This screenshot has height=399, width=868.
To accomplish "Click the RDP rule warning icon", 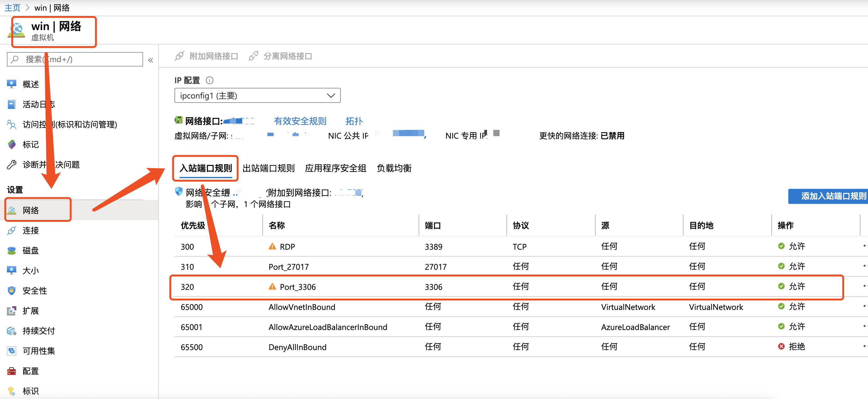I will click(x=272, y=247).
